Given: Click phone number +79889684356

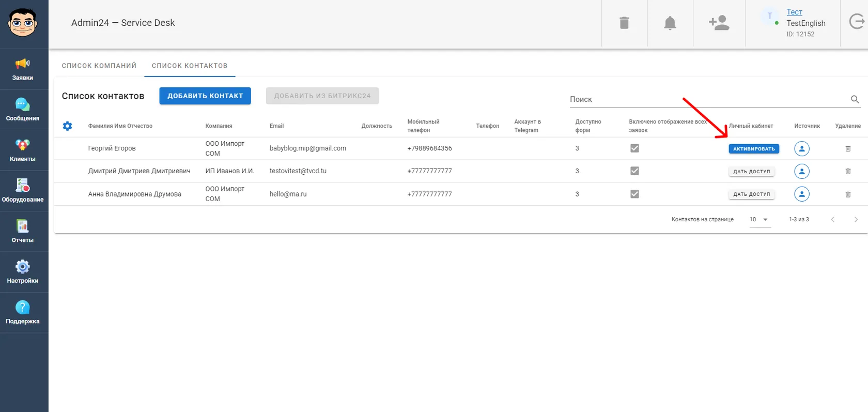Looking at the screenshot, I should point(429,148).
